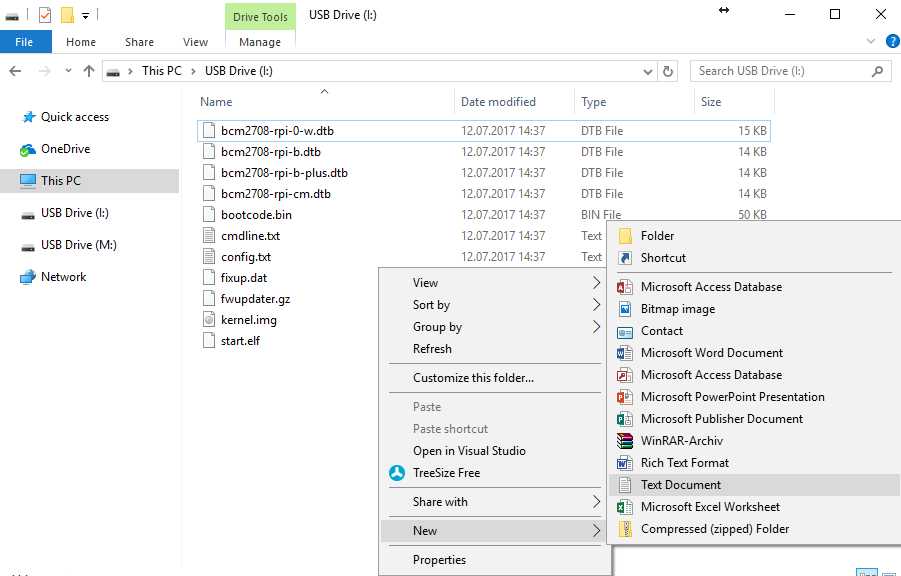Click the Microsoft Word Document icon

(625, 353)
